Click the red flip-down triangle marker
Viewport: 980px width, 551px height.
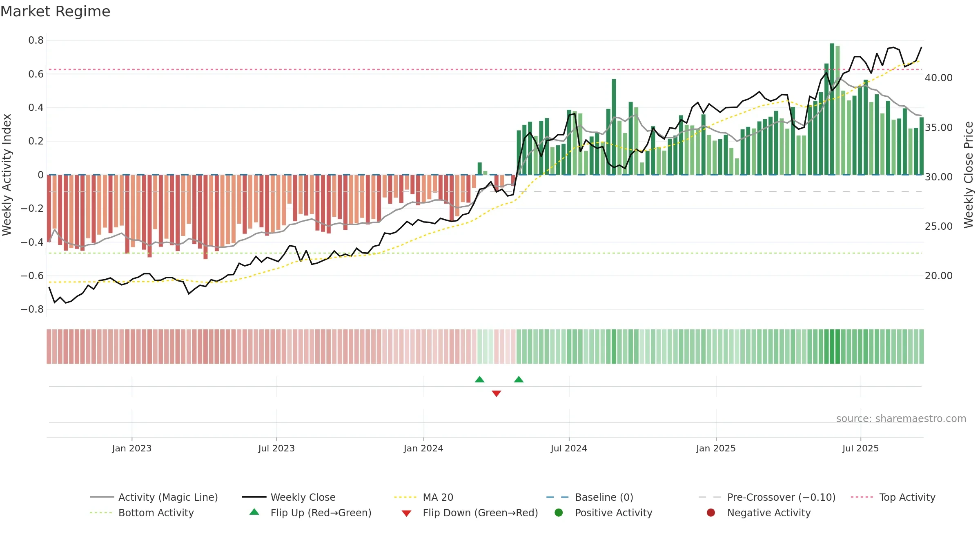click(x=497, y=393)
